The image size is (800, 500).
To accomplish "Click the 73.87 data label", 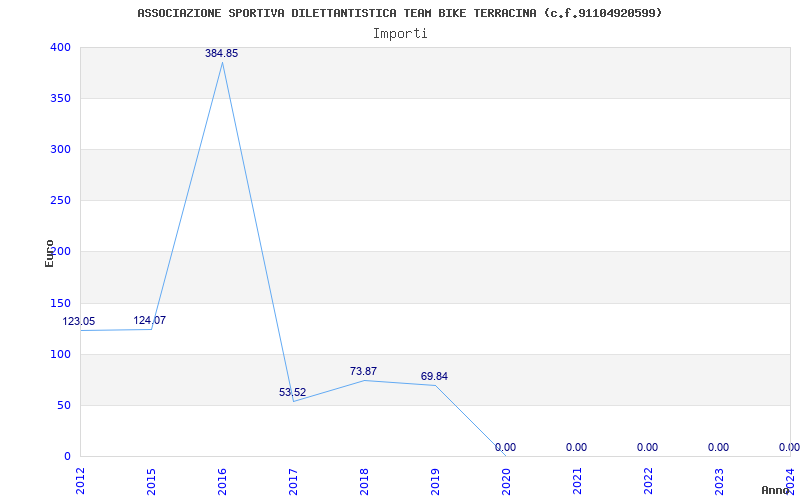I will pyautogui.click(x=363, y=371).
